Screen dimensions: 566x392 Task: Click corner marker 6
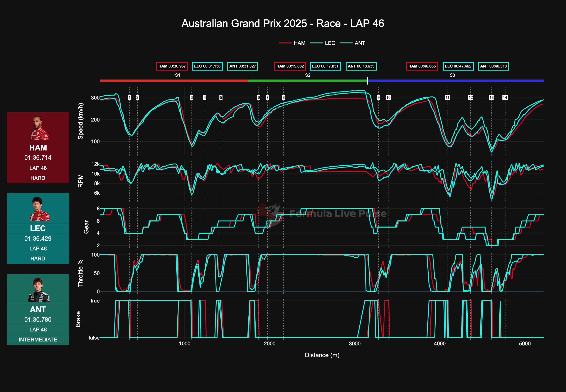click(x=259, y=98)
